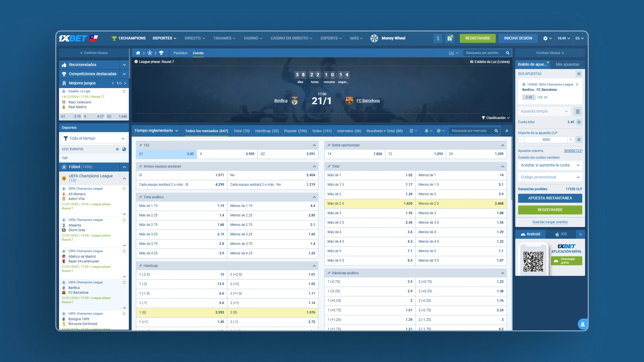The width and height of the screenshot is (644, 362).
Task: Click REGISTRARSE in the top header
Action: (x=478, y=38)
